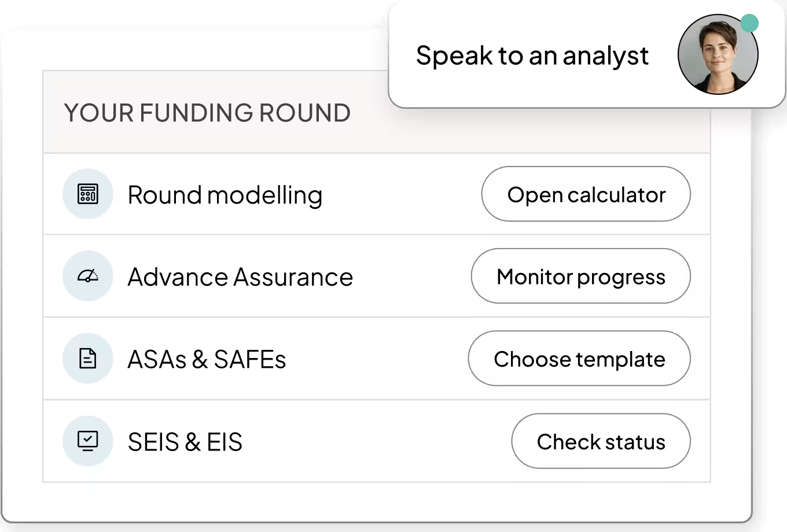
Task: Click the green online status dot on the avatar
Action: [x=750, y=21]
